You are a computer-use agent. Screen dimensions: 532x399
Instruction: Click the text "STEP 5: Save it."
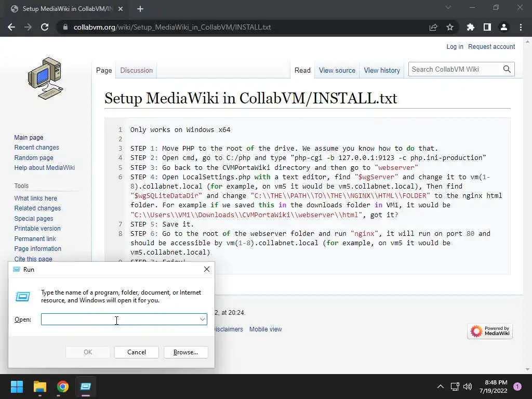point(162,224)
